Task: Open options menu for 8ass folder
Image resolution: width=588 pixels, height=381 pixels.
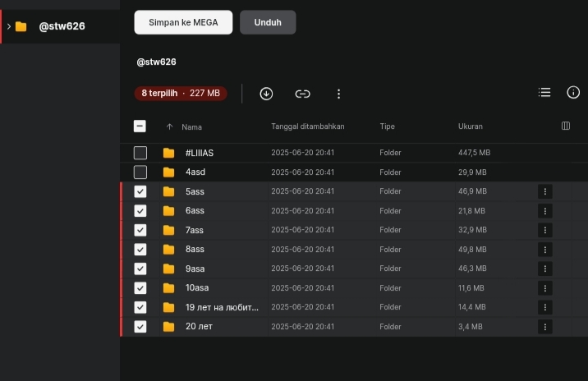Action: [x=544, y=250]
